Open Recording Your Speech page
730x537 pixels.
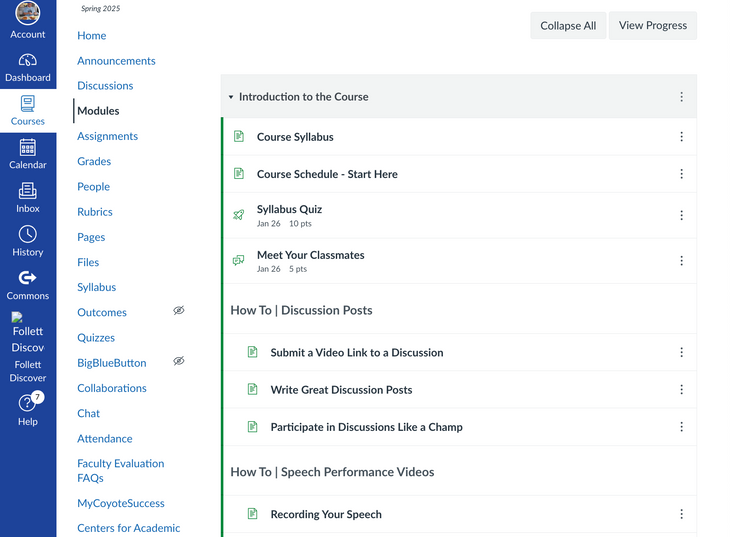[x=326, y=514]
